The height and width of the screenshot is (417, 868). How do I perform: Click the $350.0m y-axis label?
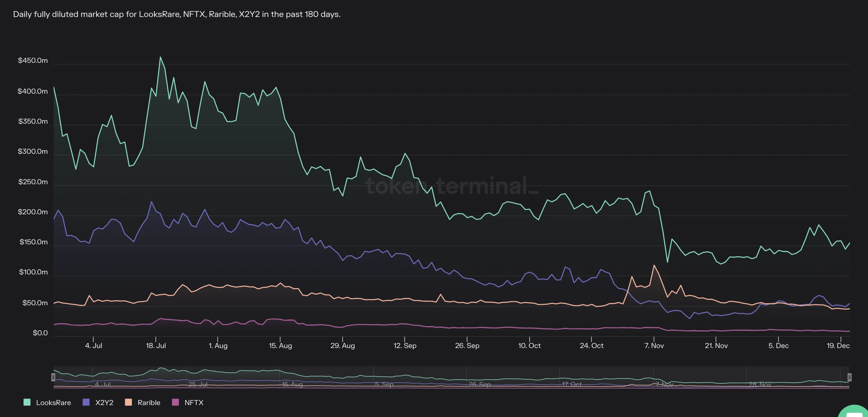pyautogui.click(x=33, y=121)
